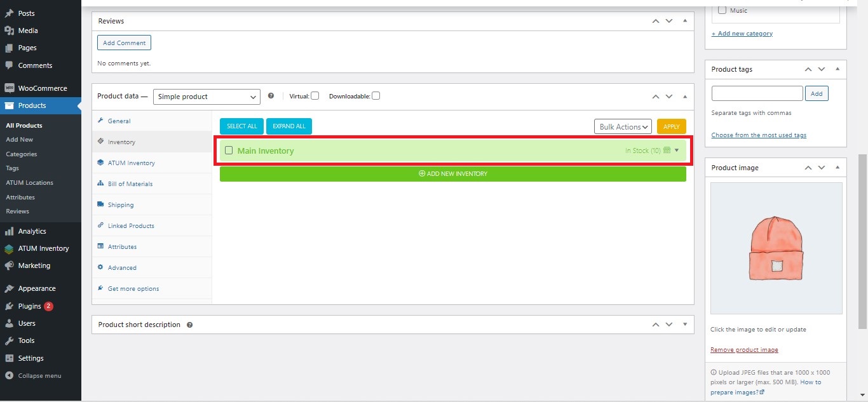This screenshot has height=402, width=868.
Task: Click the Collapse menu arrow icon
Action: pyautogui.click(x=9, y=375)
